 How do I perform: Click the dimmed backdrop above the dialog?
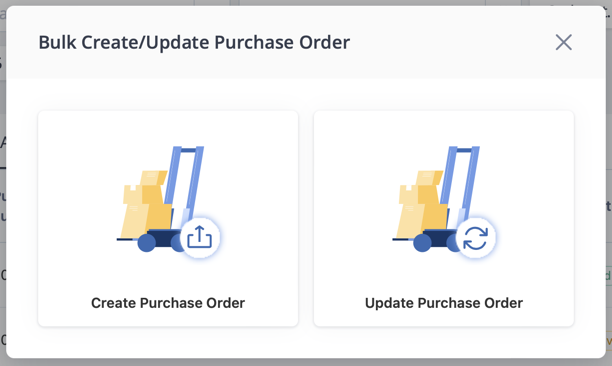coord(306,2)
